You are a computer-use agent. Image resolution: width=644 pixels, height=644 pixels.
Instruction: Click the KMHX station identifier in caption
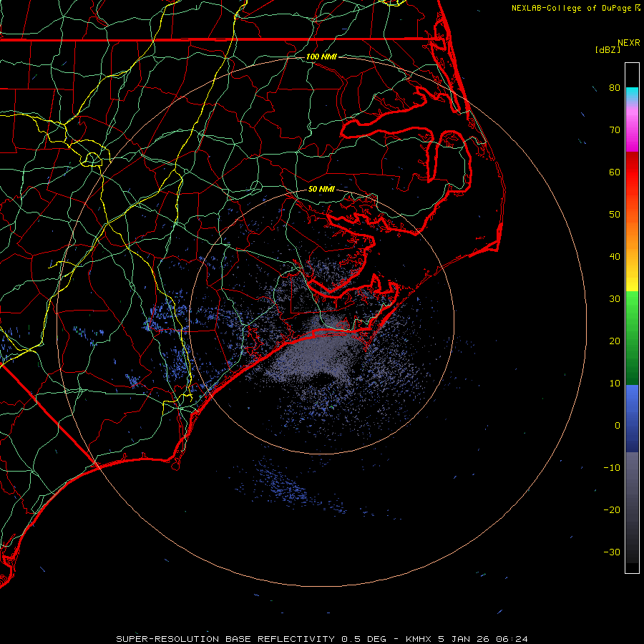point(418,639)
